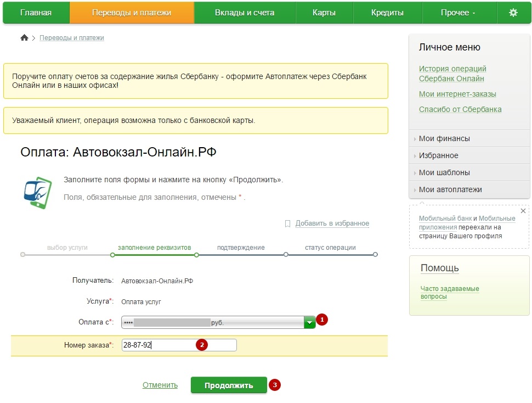This screenshot has height=403, width=532.
Task: Switch to Переводы и платежи tab
Action: click(x=132, y=13)
